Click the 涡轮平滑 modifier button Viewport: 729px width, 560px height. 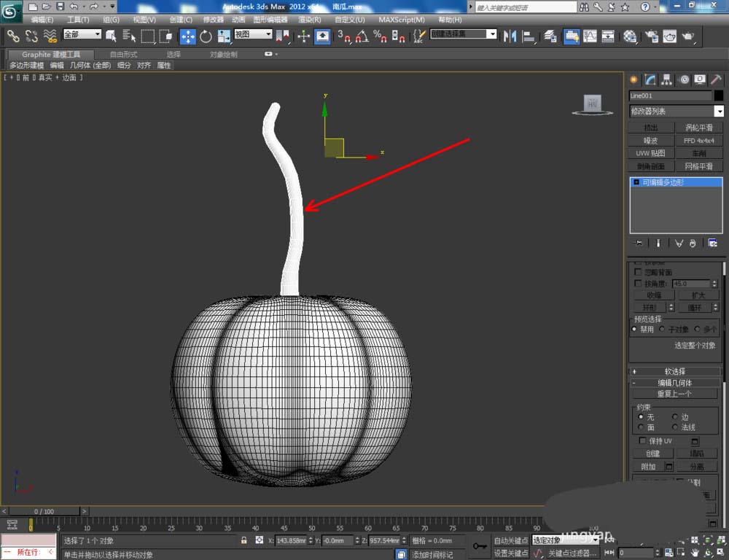tap(698, 128)
